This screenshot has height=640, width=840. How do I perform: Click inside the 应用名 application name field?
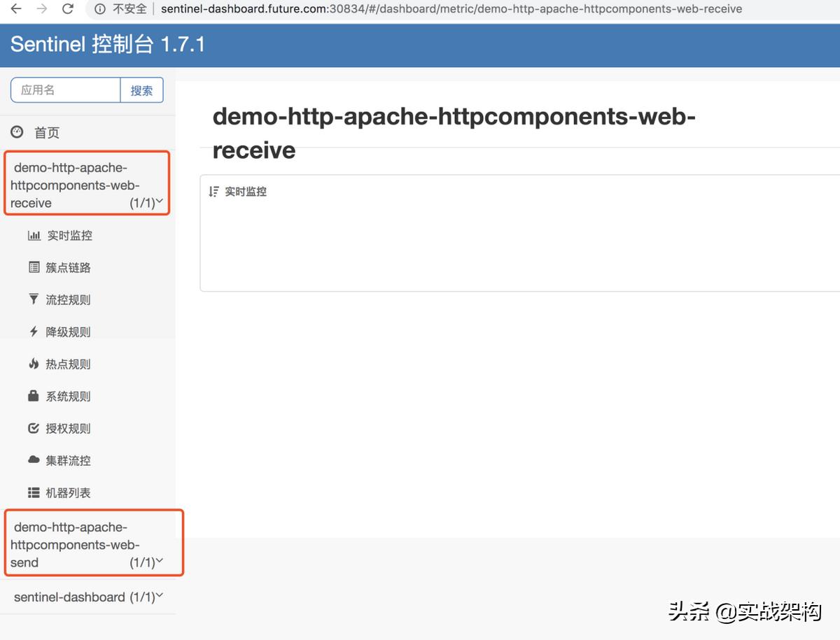click(x=65, y=90)
